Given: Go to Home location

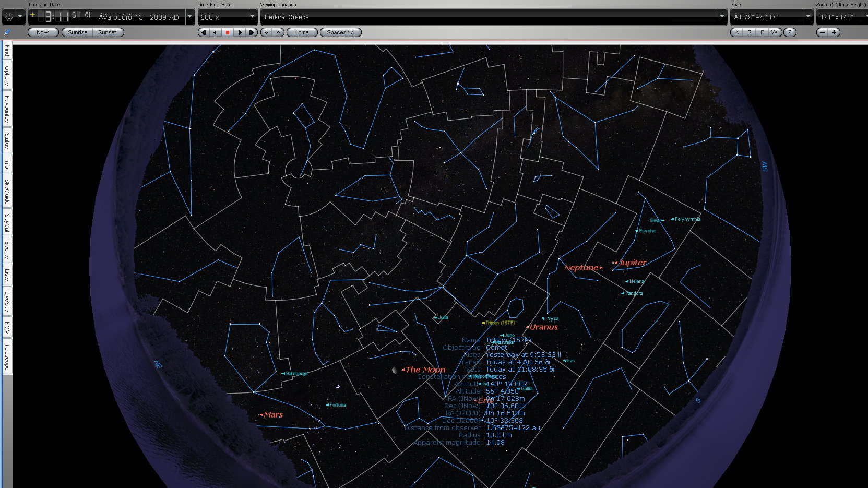Looking at the screenshot, I should (302, 32).
